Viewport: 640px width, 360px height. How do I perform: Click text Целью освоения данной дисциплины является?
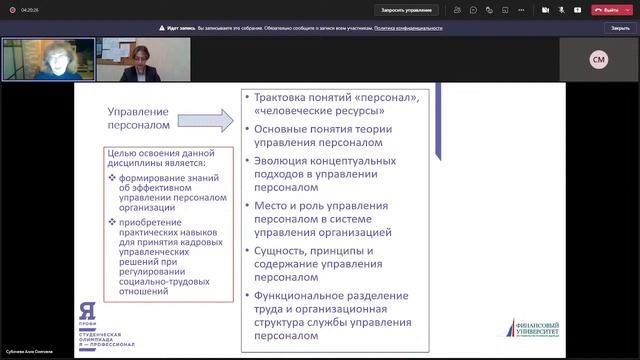pos(161,158)
